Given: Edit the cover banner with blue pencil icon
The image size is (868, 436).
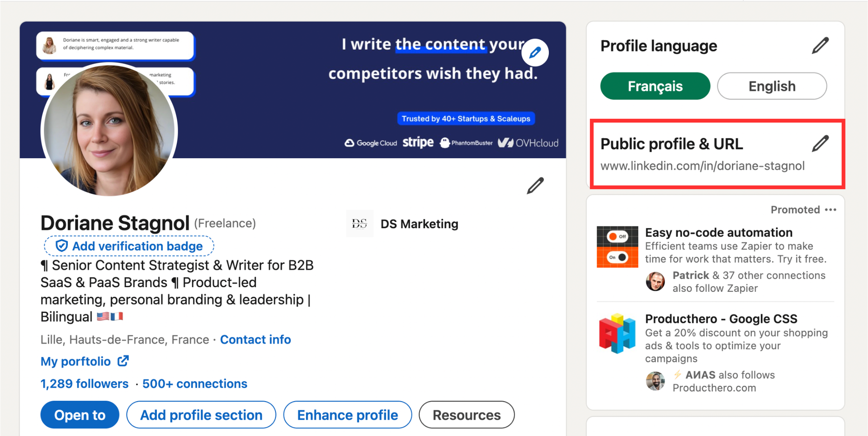Looking at the screenshot, I should point(535,53).
